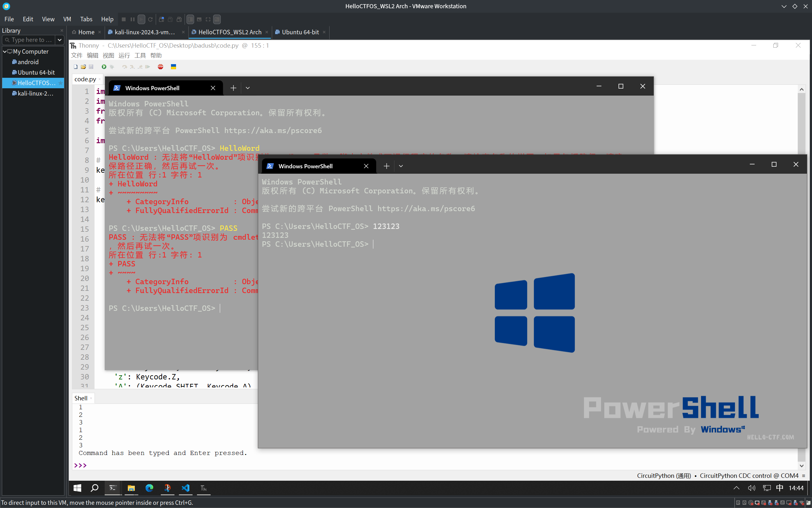The image size is (812, 508).
Task: Click Thonny's debug bug icon
Action: [x=112, y=67]
